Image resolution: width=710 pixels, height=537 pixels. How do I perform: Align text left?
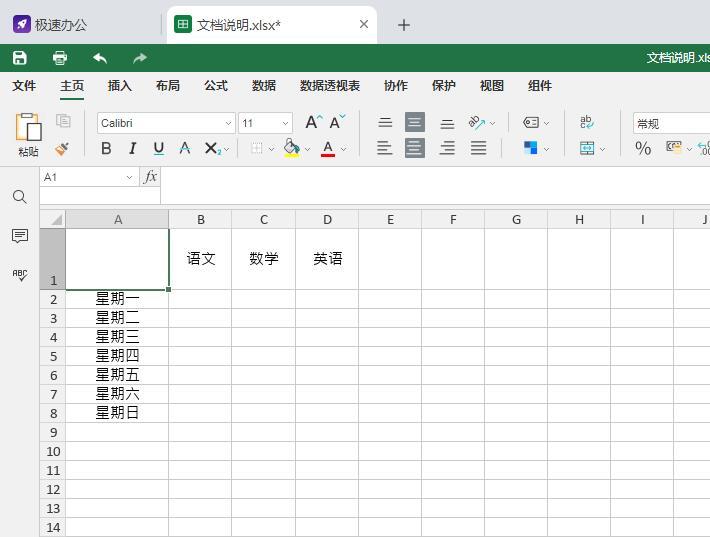tap(385, 148)
